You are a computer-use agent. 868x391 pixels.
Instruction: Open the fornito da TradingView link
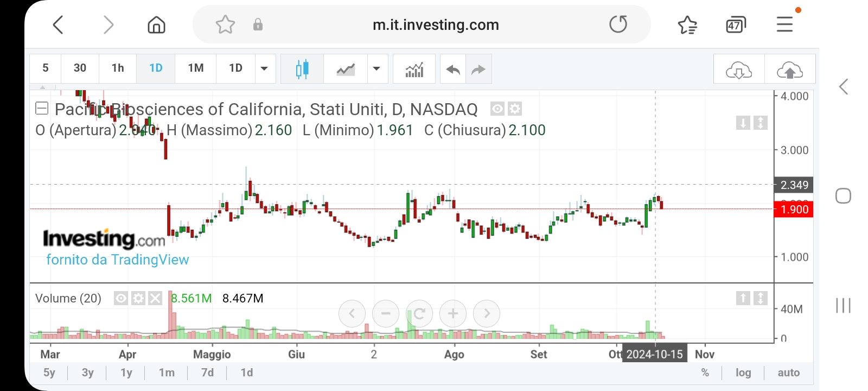tap(118, 260)
